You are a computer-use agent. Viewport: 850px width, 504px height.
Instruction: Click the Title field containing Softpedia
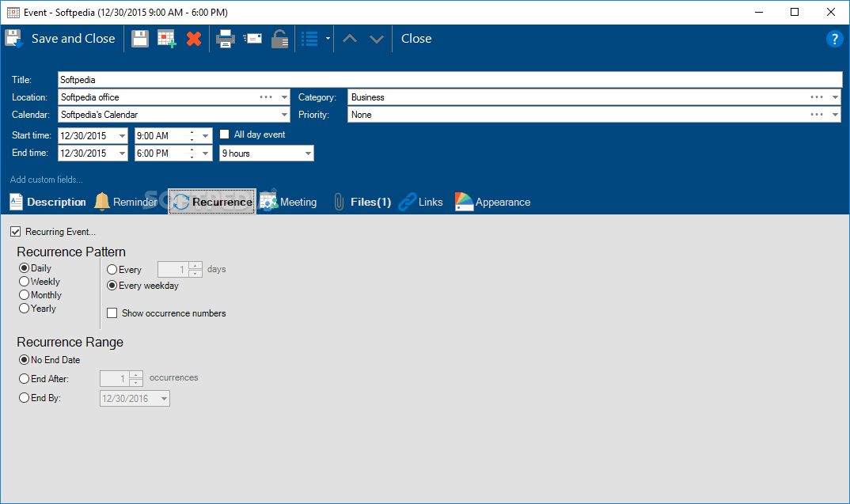[450, 80]
